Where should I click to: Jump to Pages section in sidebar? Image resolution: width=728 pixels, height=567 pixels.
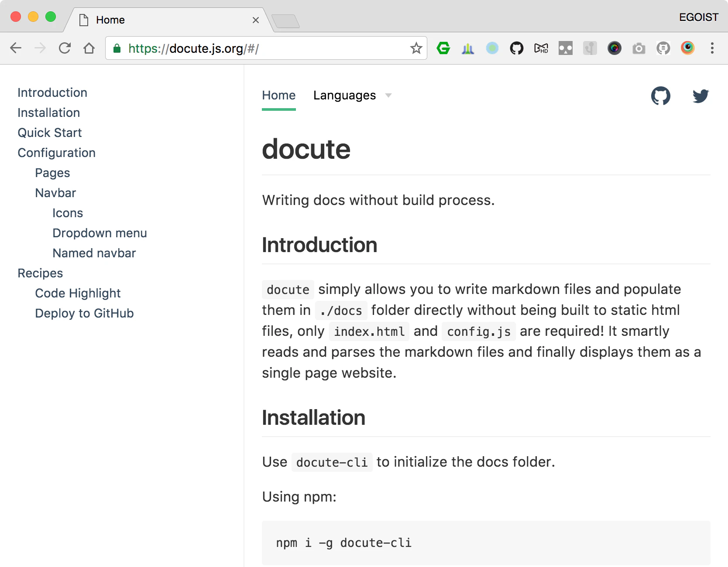52,173
